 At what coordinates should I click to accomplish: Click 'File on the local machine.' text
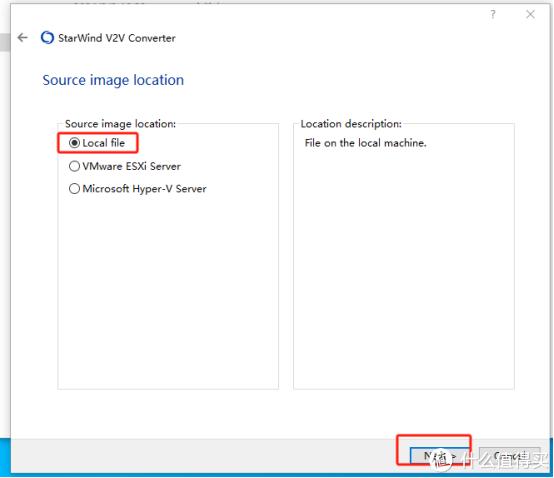(x=366, y=143)
